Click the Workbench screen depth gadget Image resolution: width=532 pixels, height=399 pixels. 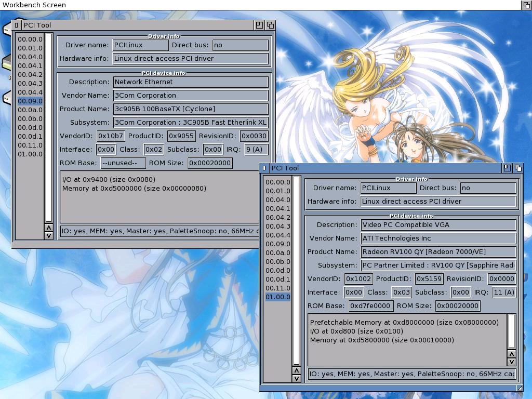click(x=527, y=5)
